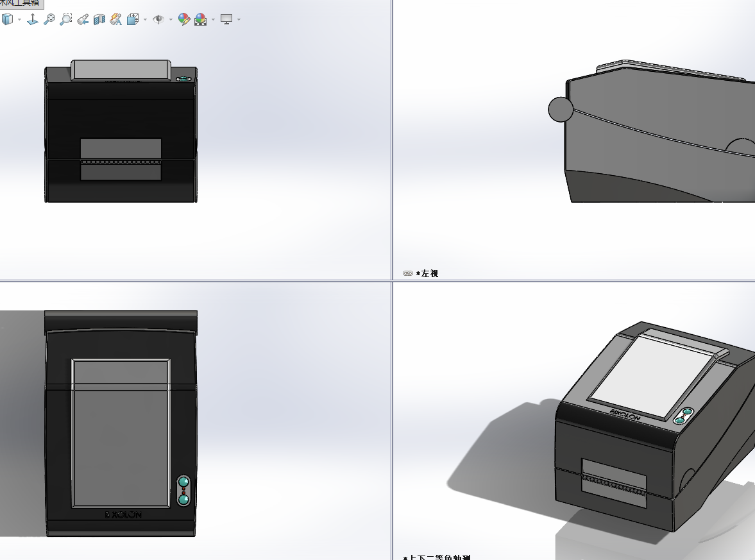Viewport: 755px width, 560px height.
Task: Expand the View Settings dropdown arrow
Action: tap(239, 20)
